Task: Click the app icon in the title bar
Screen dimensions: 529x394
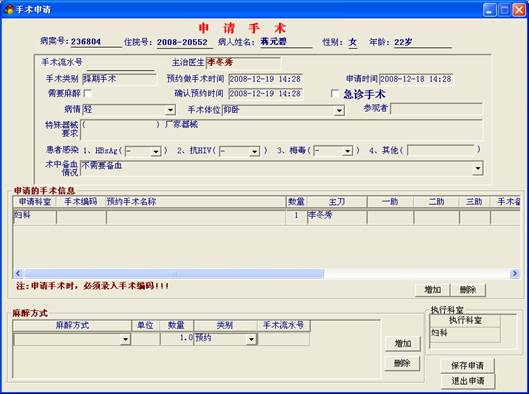Action: point(8,9)
